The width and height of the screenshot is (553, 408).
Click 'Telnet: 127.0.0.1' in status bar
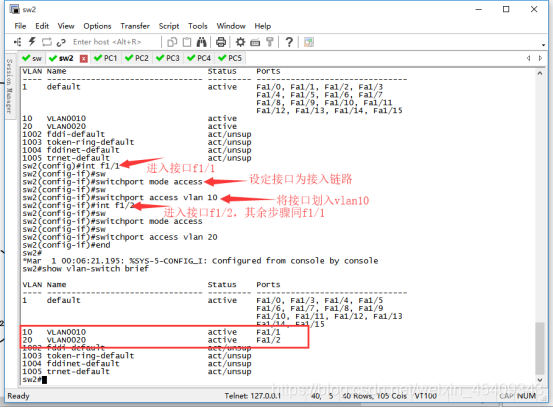[x=253, y=396]
